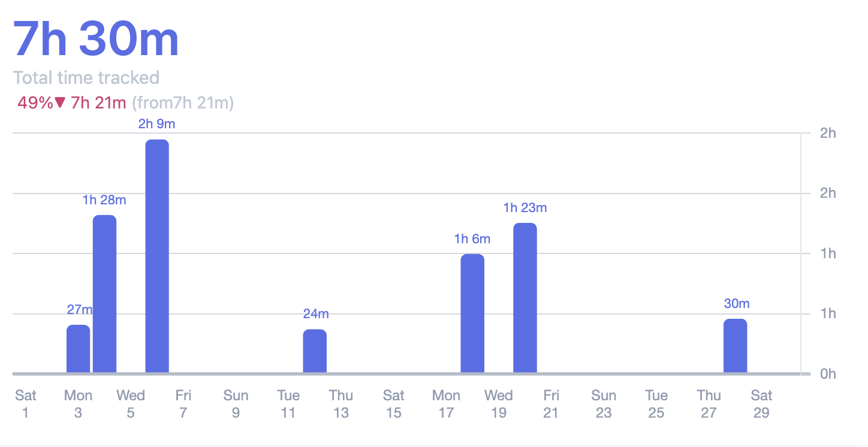Click the 0h y-axis label
Viewport: 868px width, 447px height.
pyautogui.click(x=827, y=374)
